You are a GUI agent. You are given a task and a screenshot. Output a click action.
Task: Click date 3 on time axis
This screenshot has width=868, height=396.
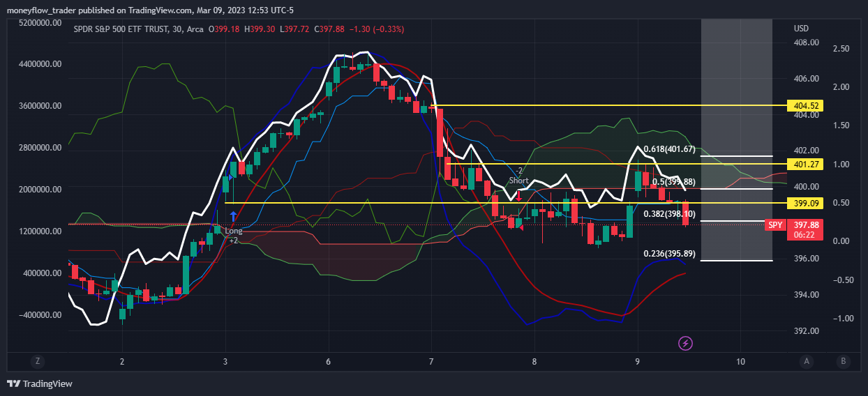point(225,361)
